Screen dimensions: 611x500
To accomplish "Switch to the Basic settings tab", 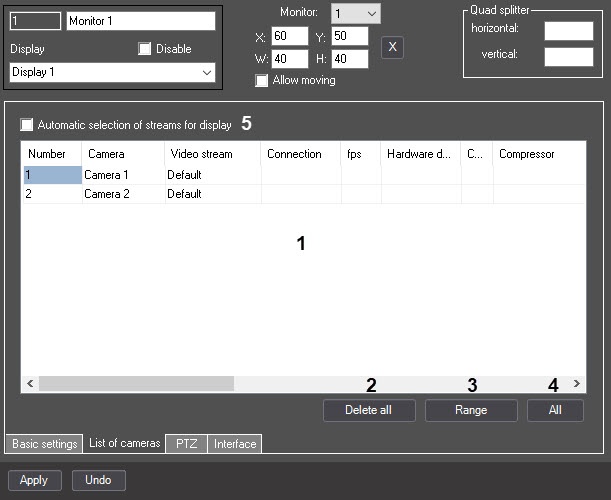I will coord(44,443).
